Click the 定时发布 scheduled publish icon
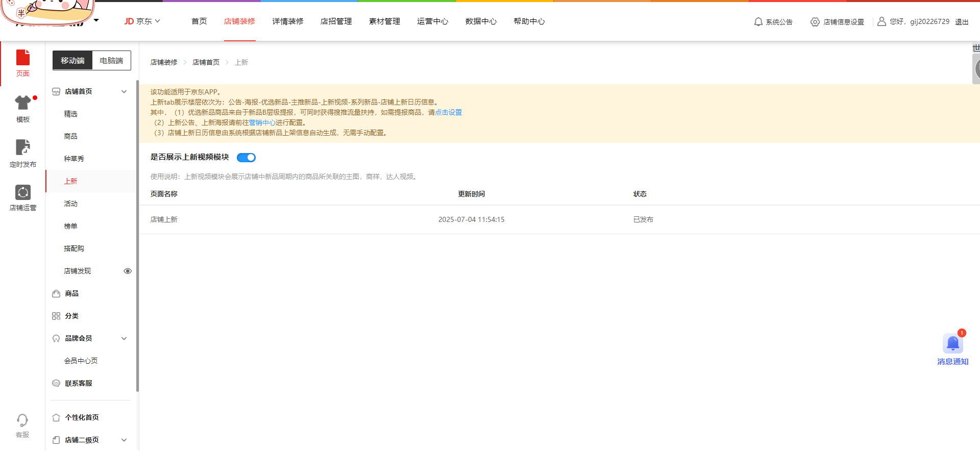Image resolution: width=980 pixels, height=451 pixels. tap(23, 147)
